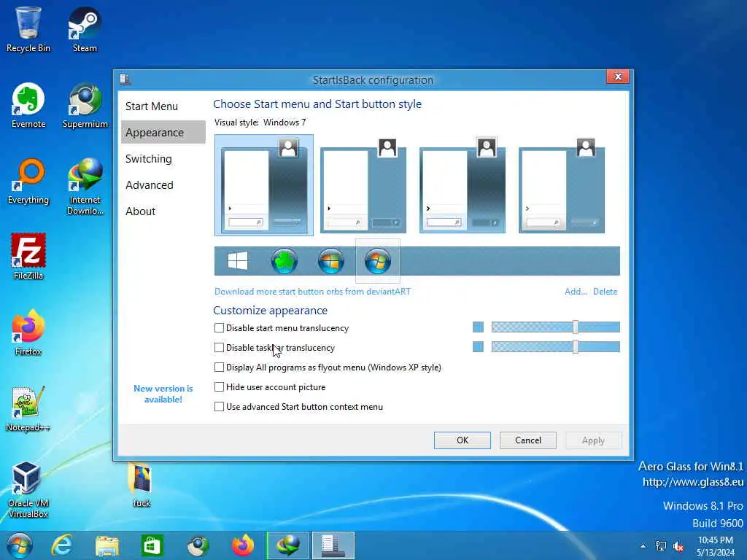Image resolution: width=747 pixels, height=560 pixels.
Task: Click the Add... orb link
Action: click(x=576, y=292)
